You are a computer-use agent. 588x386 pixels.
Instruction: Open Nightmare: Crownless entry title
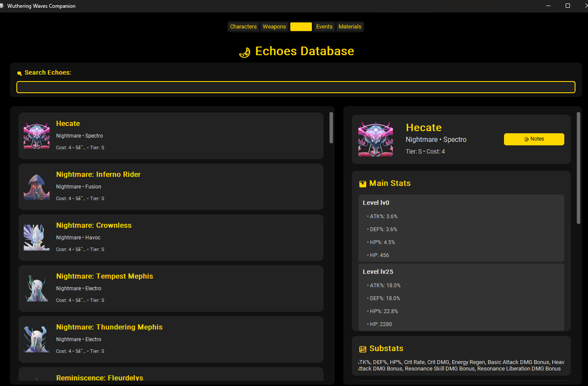coord(94,226)
